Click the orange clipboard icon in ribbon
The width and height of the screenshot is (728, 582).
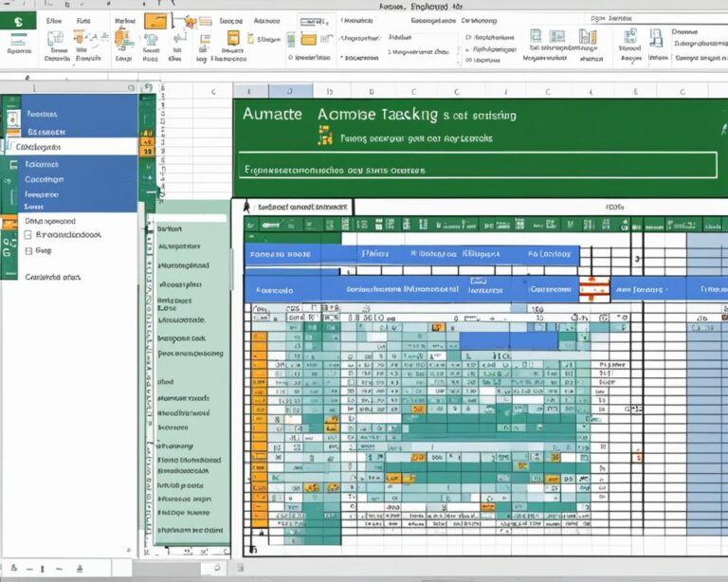coord(123,37)
